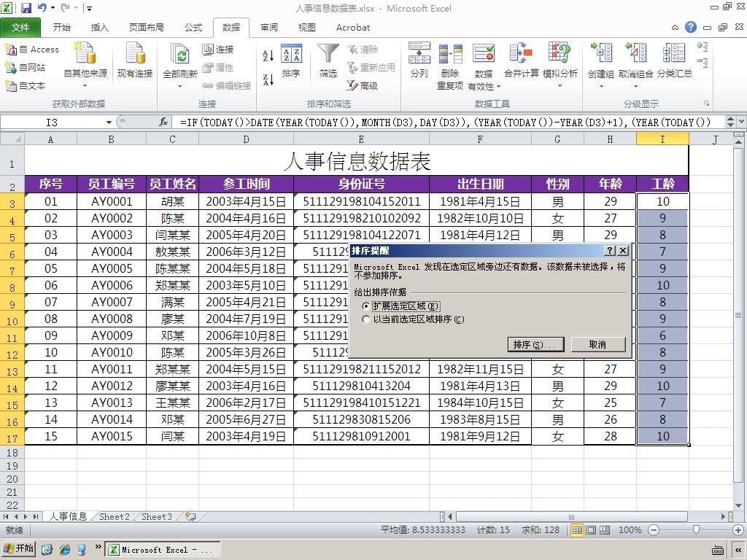Minimize the ribbon with caret icon
The height and width of the screenshot is (560, 747).
pos(675,28)
